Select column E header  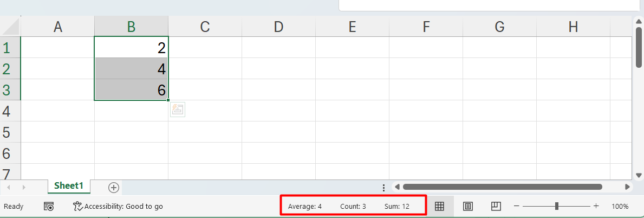(x=352, y=27)
